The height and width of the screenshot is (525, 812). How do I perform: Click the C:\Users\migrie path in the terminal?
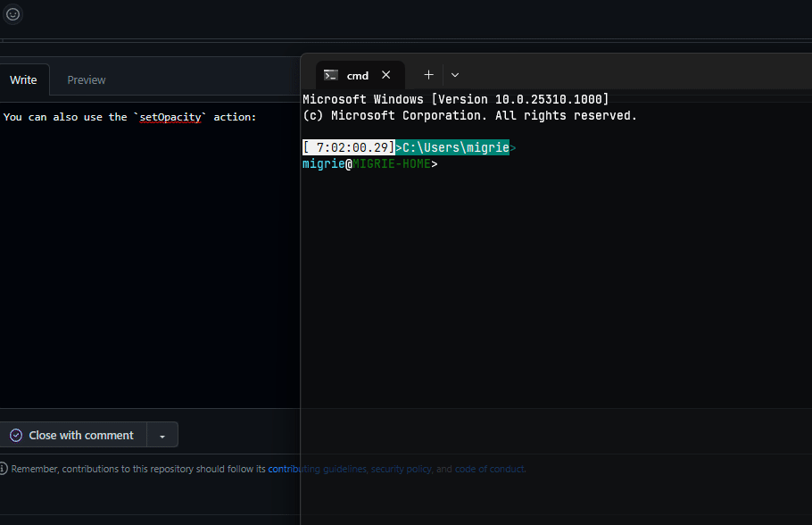pos(453,146)
